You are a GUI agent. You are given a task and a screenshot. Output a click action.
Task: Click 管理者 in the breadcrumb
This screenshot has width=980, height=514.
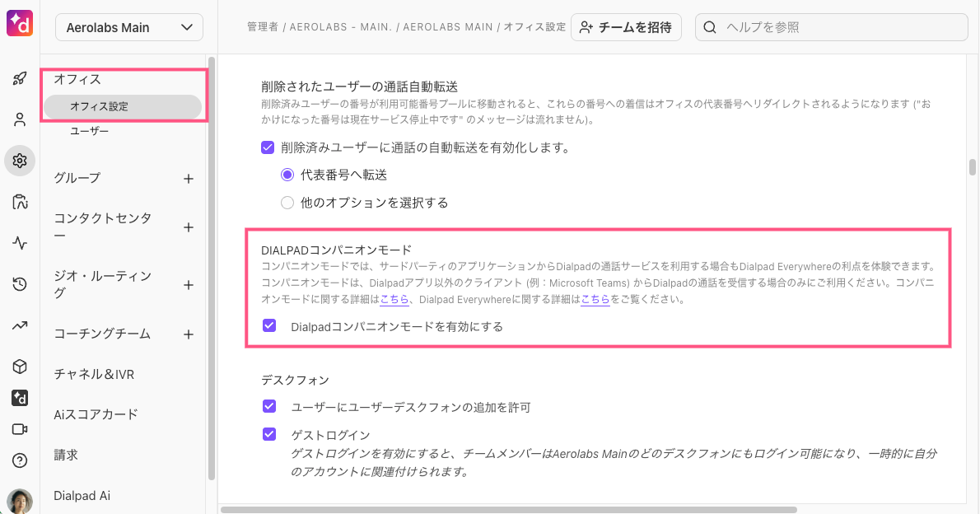pos(263,27)
